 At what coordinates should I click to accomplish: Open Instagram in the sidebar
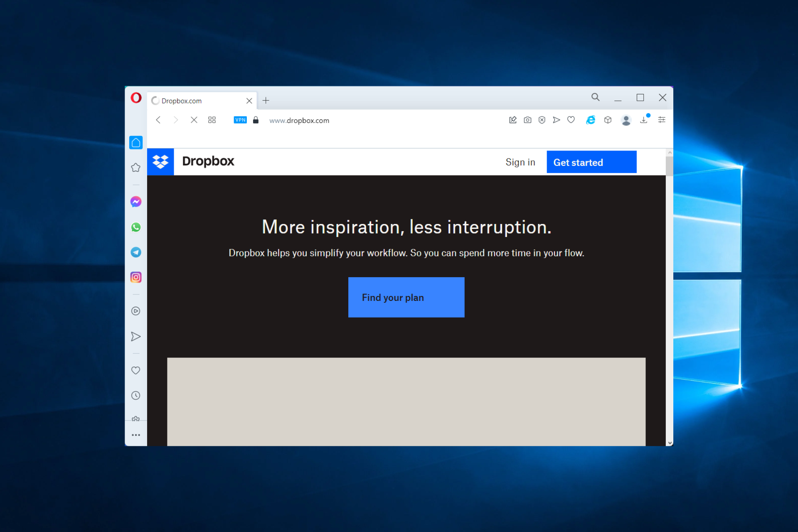(x=136, y=277)
